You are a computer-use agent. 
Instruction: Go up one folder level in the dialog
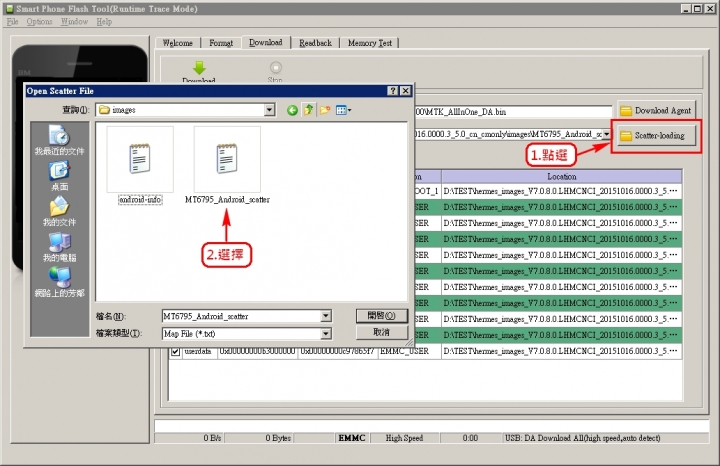(x=308, y=110)
